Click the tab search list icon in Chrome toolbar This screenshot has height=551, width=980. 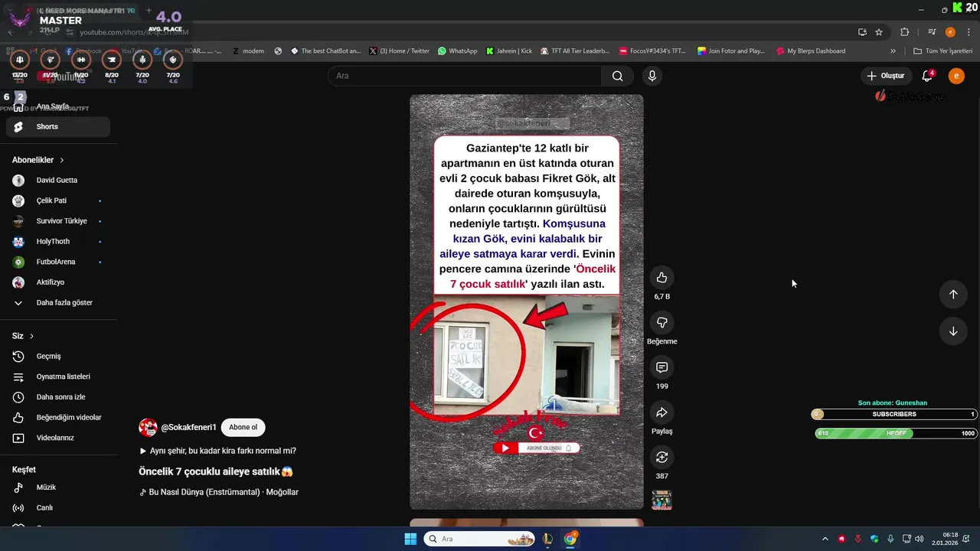click(932, 32)
